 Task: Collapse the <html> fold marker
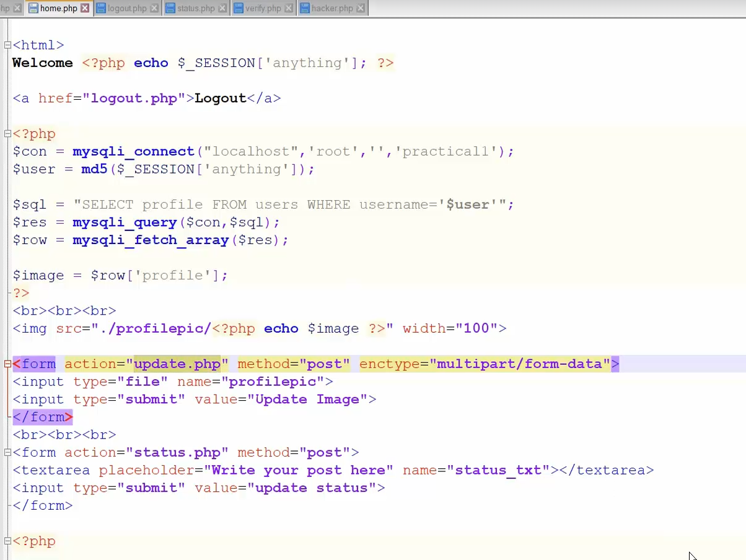7,45
